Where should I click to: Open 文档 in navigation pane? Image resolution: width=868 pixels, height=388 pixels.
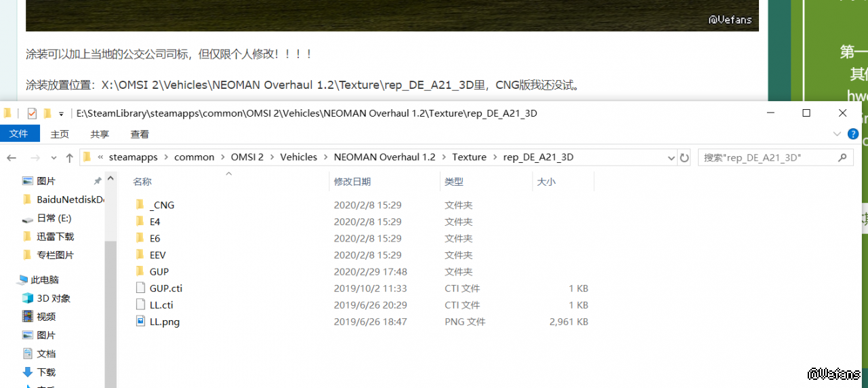point(46,354)
